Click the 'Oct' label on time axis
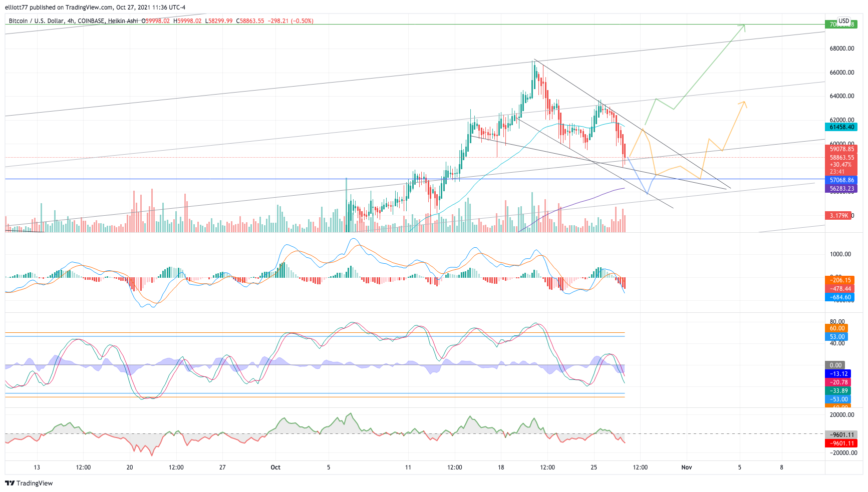This screenshot has height=492, width=868. coord(275,467)
